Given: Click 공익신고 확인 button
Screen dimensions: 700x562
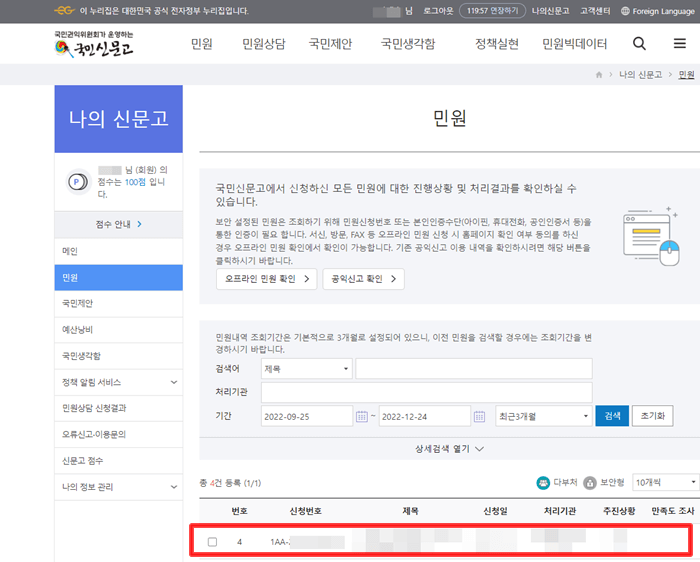Looking at the screenshot, I should 363,279.
